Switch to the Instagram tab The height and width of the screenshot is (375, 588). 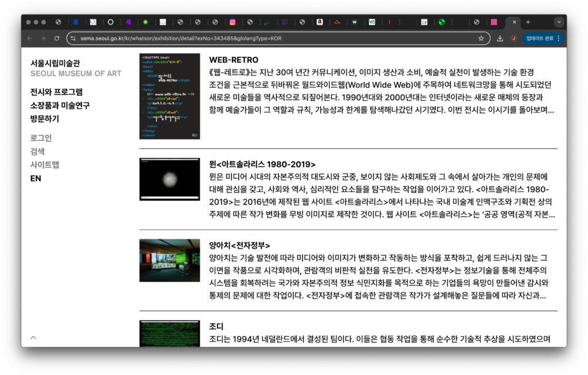click(233, 22)
